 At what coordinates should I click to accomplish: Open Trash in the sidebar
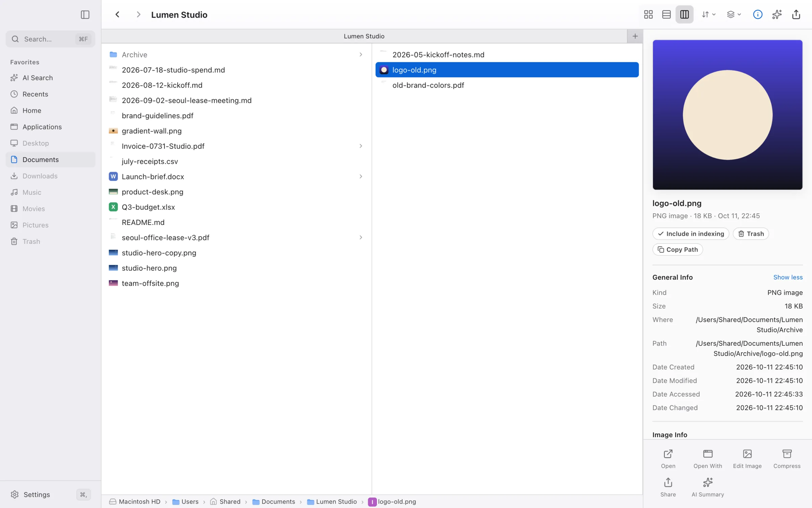[50, 241]
